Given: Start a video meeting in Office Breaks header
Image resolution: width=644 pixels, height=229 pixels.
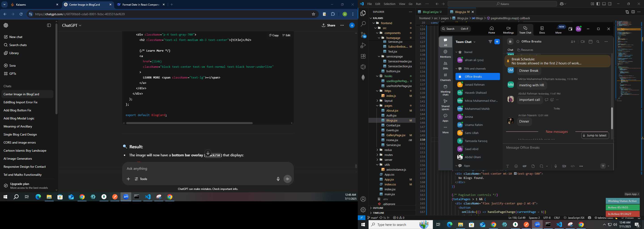Looking at the screenshot, I should (x=583, y=42).
